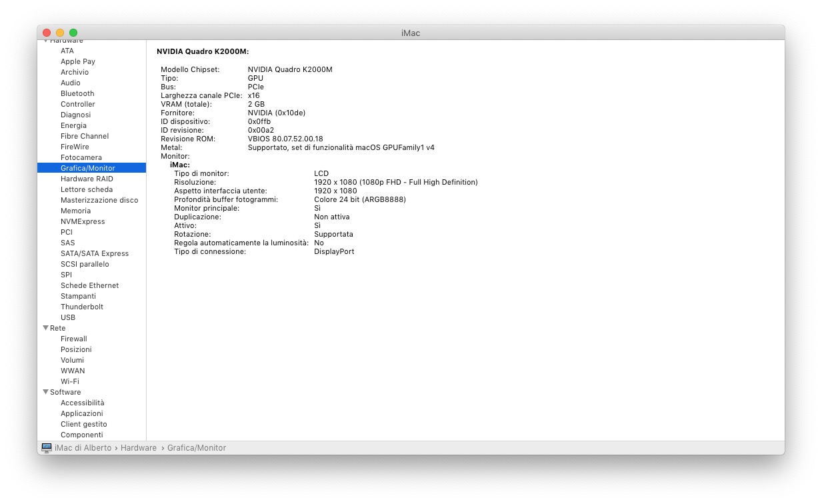Click the DisplayPort connection value

click(x=334, y=251)
